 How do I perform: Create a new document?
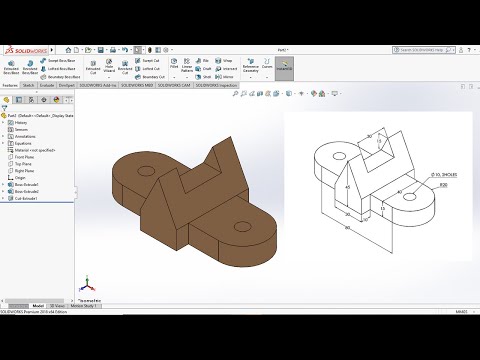(x=76, y=50)
